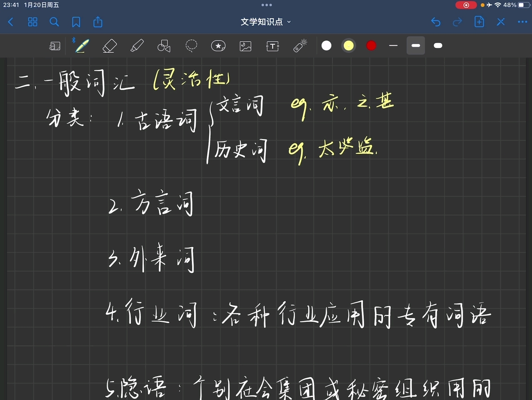The width and height of the screenshot is (532, 400).
Task: Open the Elements sticker tool
Action: (218, 46)
